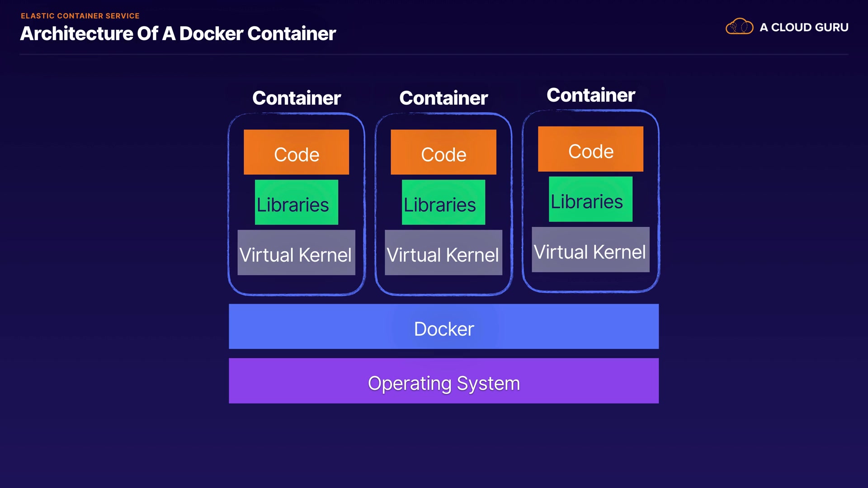The height and width of the screenshot is (488, 868).
Task: Select the Libraries box in middle container
Action: tap(443, 202)
